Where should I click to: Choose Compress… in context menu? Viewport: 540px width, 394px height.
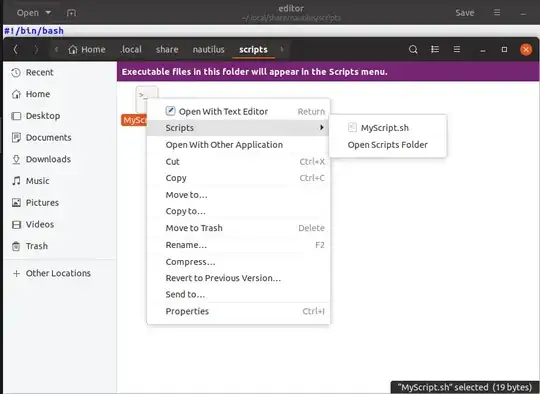(238, 262)
